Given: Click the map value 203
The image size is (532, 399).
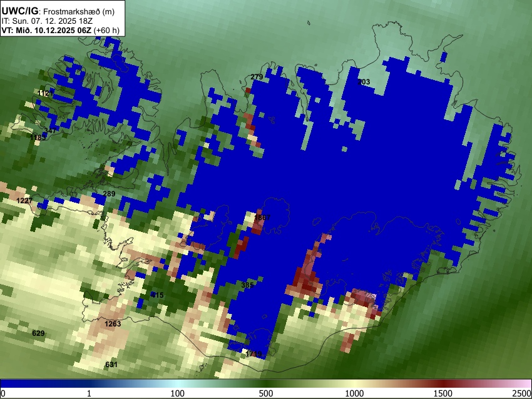Looking at the screenshot, I should tap(364, 82).
